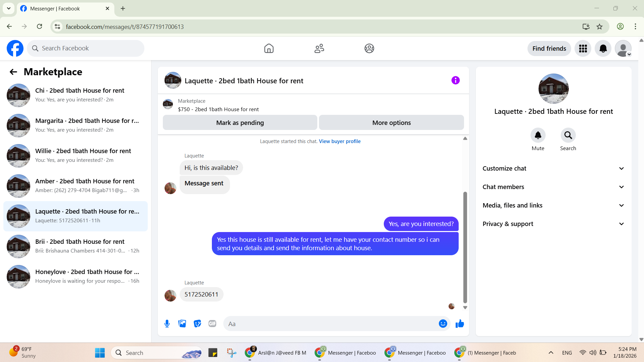
Task: Expand Chat members section
Action: tap(553, 187)
